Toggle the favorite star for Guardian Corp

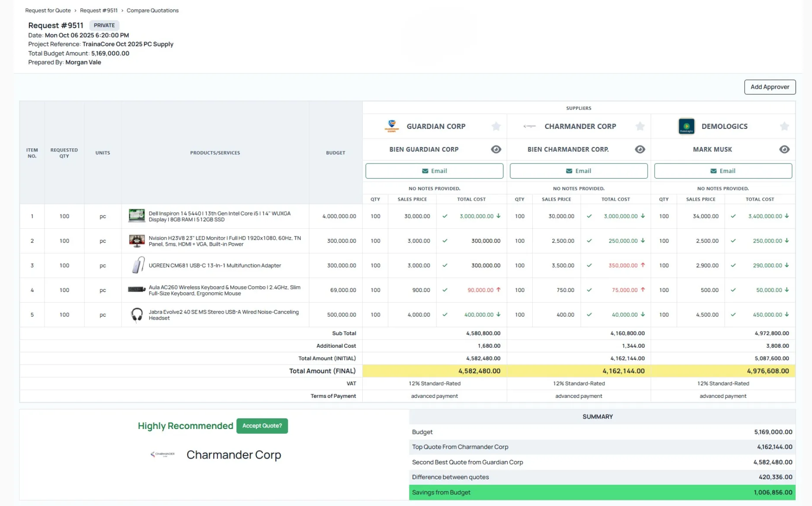(x=496, y=126)
